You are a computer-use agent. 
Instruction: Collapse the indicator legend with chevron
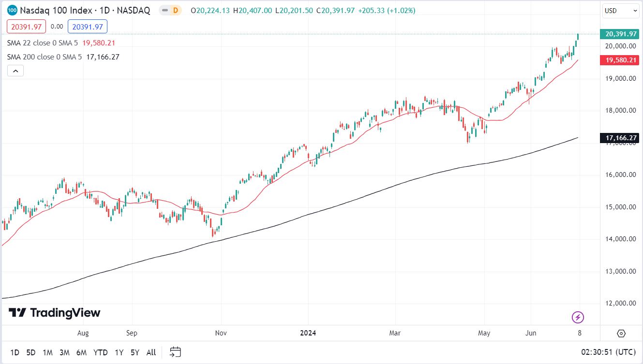[x=15, y=71]
